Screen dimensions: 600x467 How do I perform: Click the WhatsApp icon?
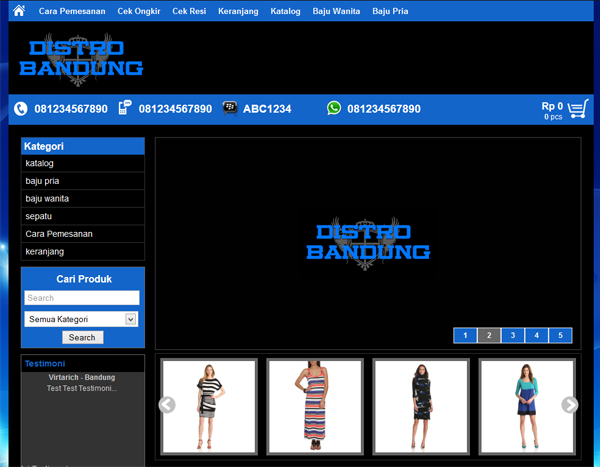(x=334, y=108)
